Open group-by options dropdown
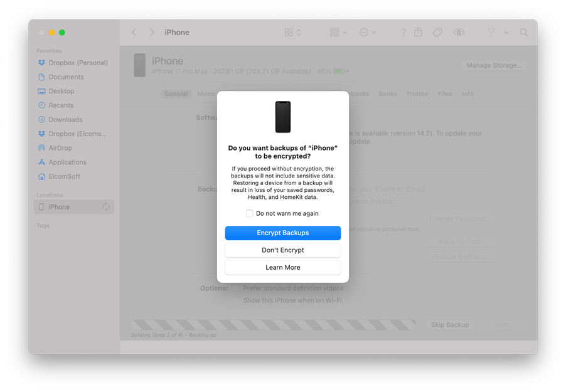Screen dimensions: 566x392 click(338, 33)
